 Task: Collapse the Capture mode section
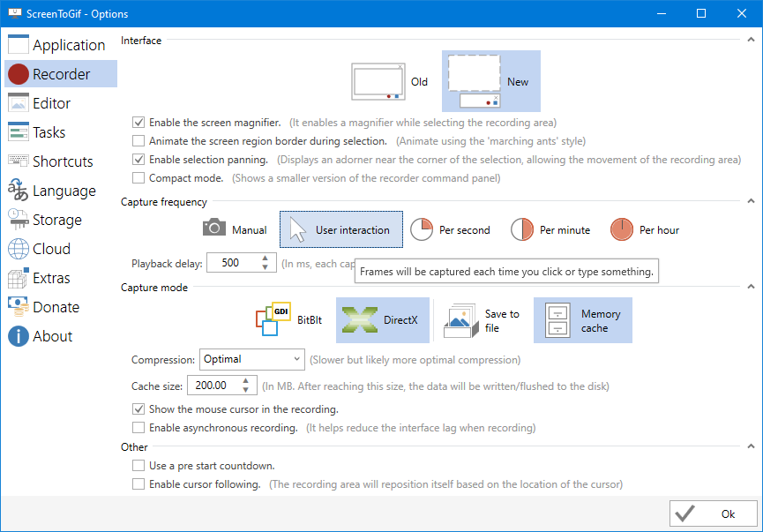pyautogui.click(x=751, y=287)
